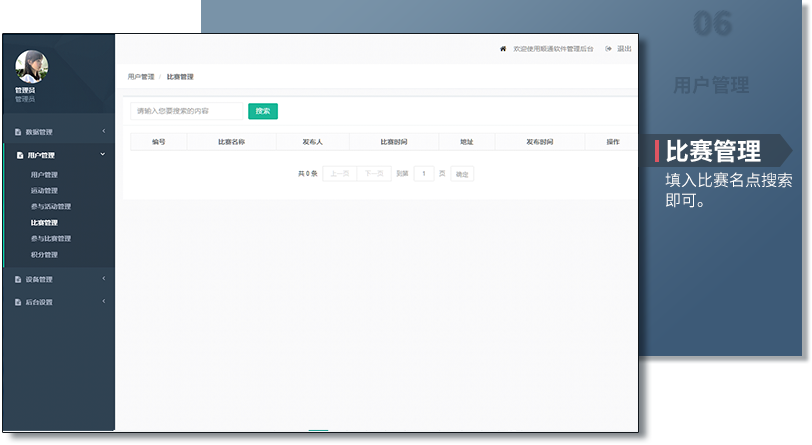Collapse the 用户管理 menu chevron
The width and height of the screenshot is (812, 445).
[103, 155]
